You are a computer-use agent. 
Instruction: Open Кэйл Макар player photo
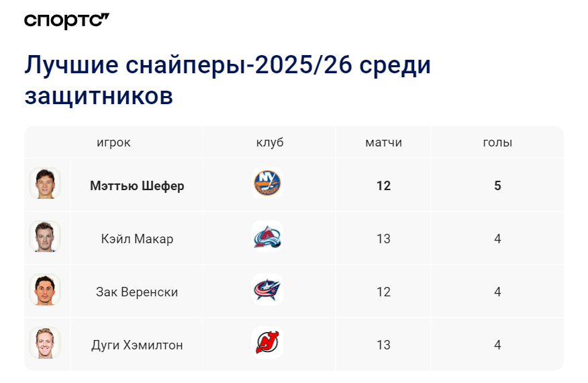coord(45,237)
